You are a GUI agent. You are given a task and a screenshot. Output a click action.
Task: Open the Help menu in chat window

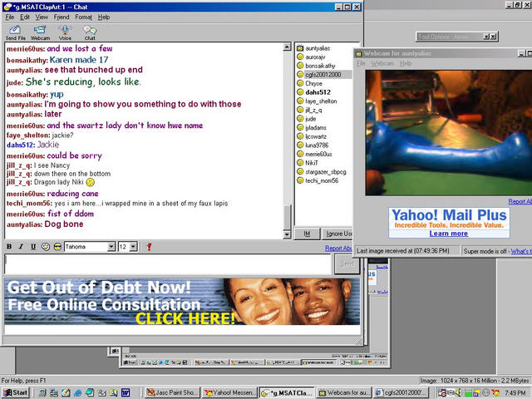pos(104,17)
